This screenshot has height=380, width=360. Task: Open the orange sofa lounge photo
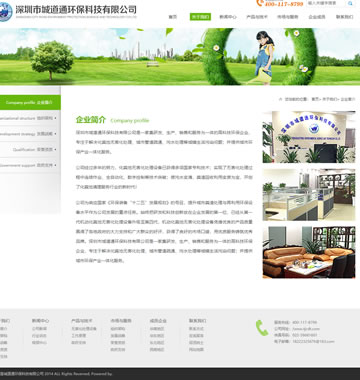coord(309,252)
